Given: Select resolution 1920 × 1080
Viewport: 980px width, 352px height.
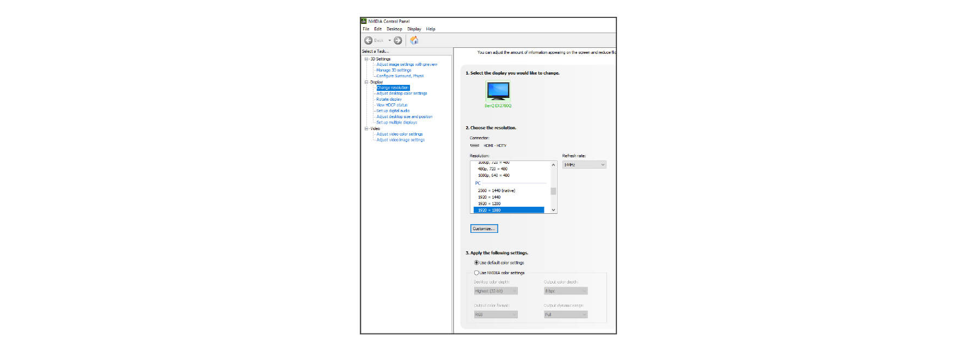Looking at the screenshot, I should (509, 210).
